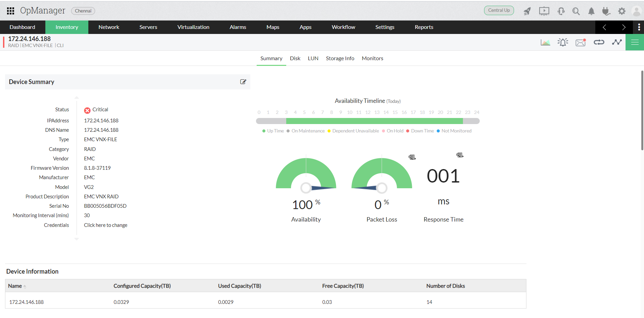This screenshot has height=318, width=644.
Task: Click the Chennai location badge
Action: click(x=83, y=11)
